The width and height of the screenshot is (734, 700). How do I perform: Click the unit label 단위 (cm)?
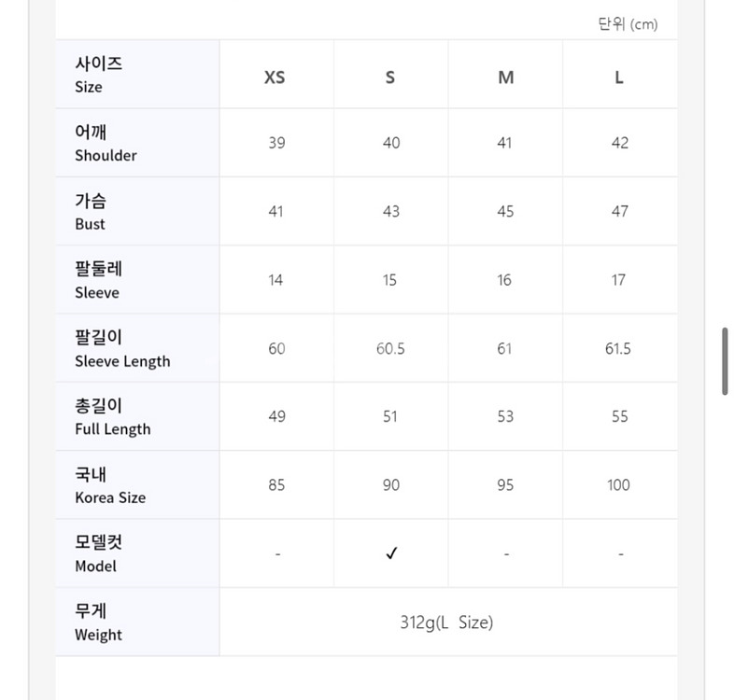click(628, 24)
